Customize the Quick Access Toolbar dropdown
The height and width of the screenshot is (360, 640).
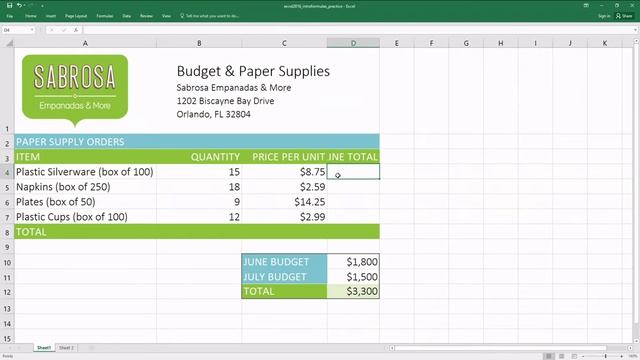tap(42, 6)
